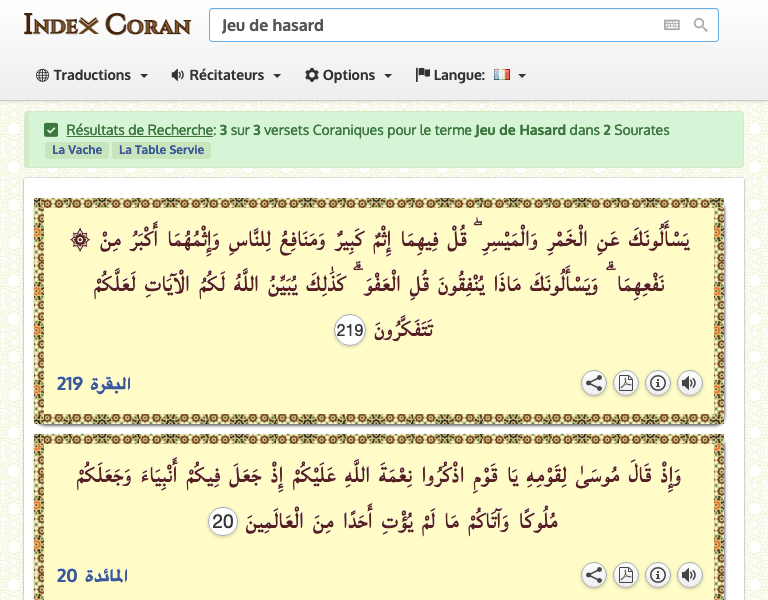Open the virtual keyboard icon in search box

pyautogui.click(x=672, y=25)
